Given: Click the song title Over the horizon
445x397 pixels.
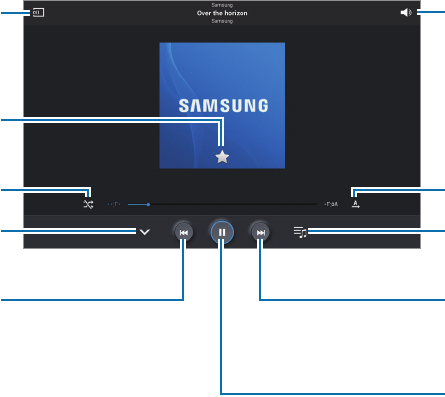Looking at the screenshot, I should pyautogui.click(x=222, y=13).
